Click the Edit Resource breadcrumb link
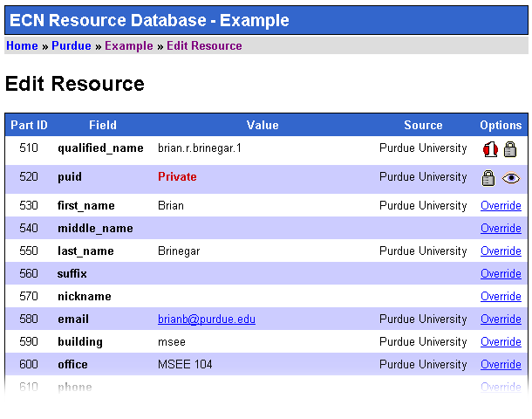532x419 pixels. pos(204,45)
